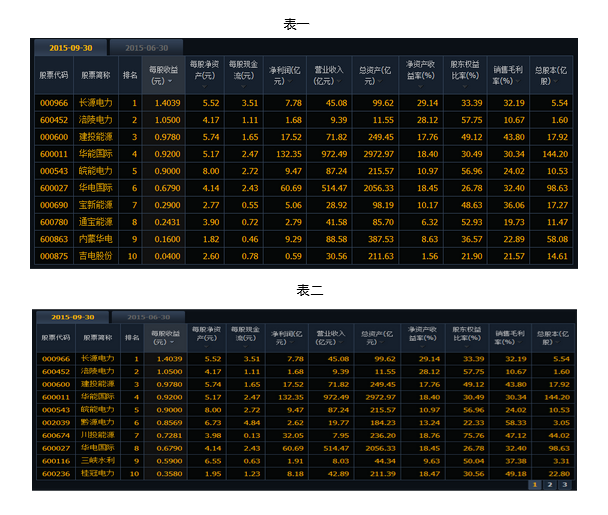The image size is (608, 515).
Task: Open stock code 600875 吉电股份
Action: [54, 256]
